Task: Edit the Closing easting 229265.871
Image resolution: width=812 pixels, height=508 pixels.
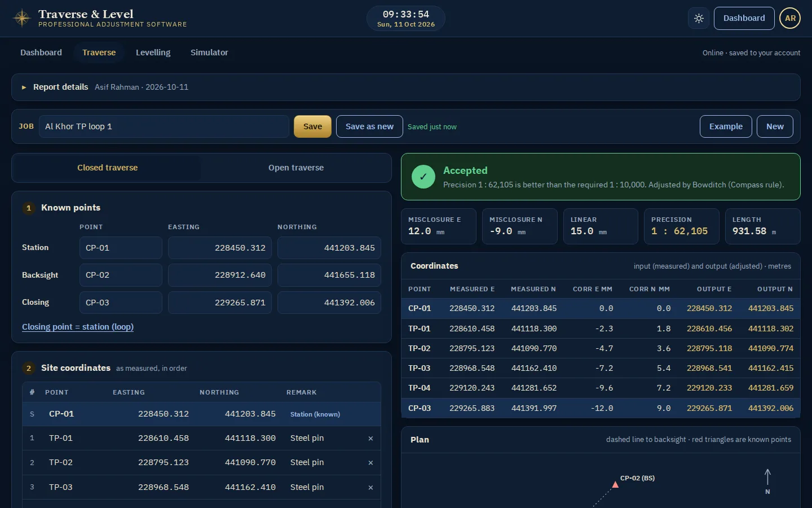Action: [x=220, y=303]
